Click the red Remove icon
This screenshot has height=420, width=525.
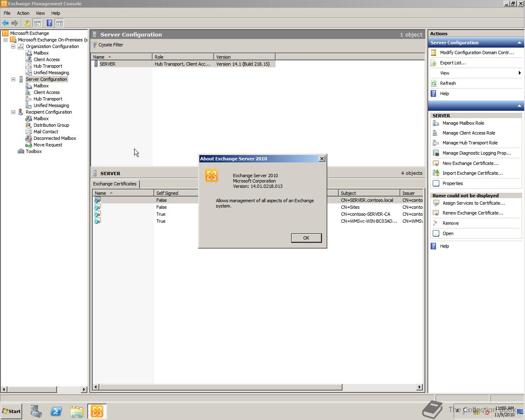tap(436, 223)
